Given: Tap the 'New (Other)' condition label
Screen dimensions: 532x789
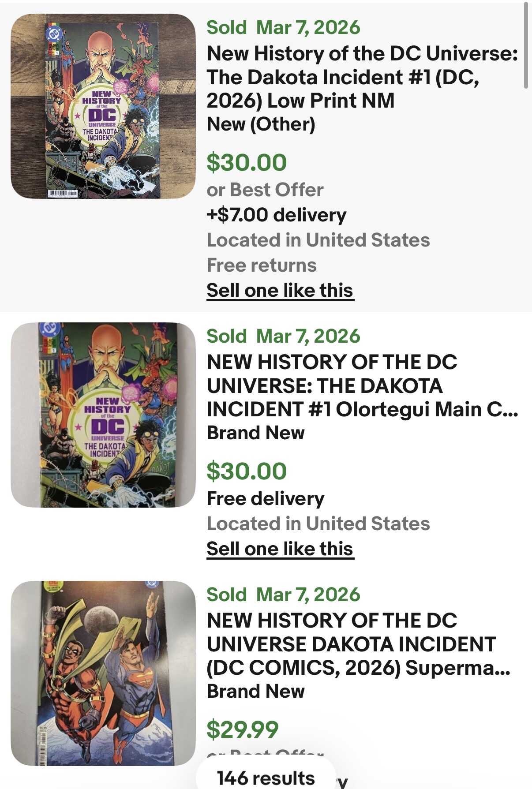Looking at the screenshot, I should [261, 124].
